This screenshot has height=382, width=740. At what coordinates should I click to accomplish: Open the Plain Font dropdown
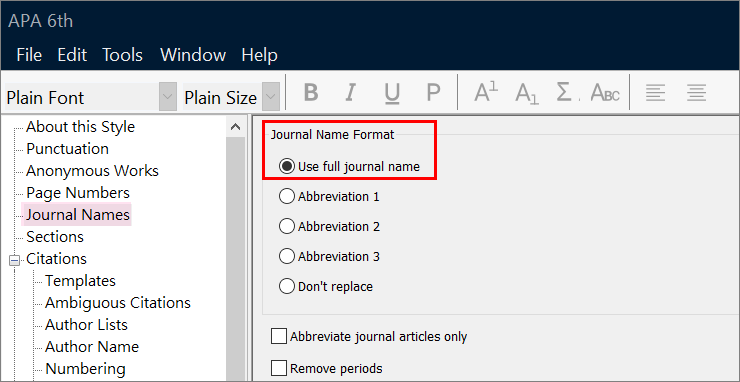(x=168, y=97)
